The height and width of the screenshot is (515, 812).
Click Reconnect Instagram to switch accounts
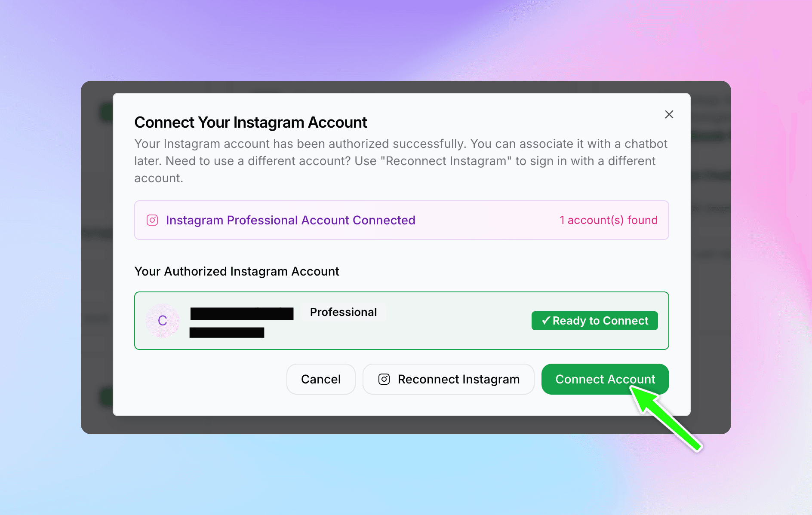click(448, 379)
